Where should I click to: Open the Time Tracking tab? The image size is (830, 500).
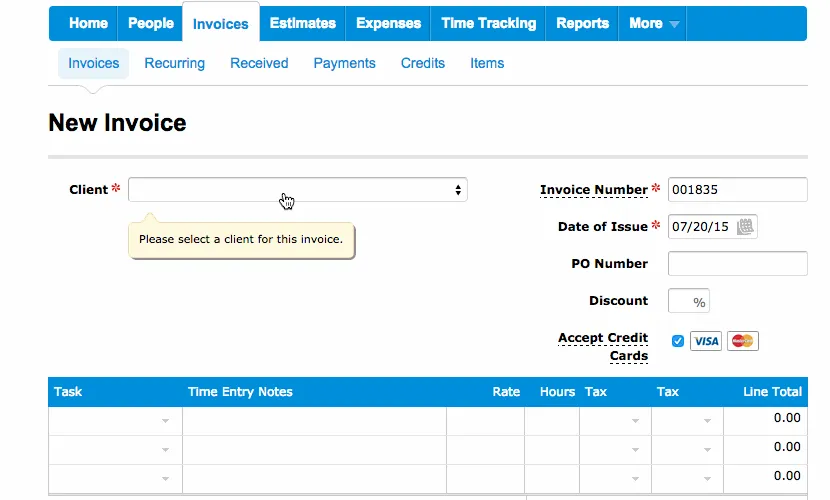tap(488, 24)
